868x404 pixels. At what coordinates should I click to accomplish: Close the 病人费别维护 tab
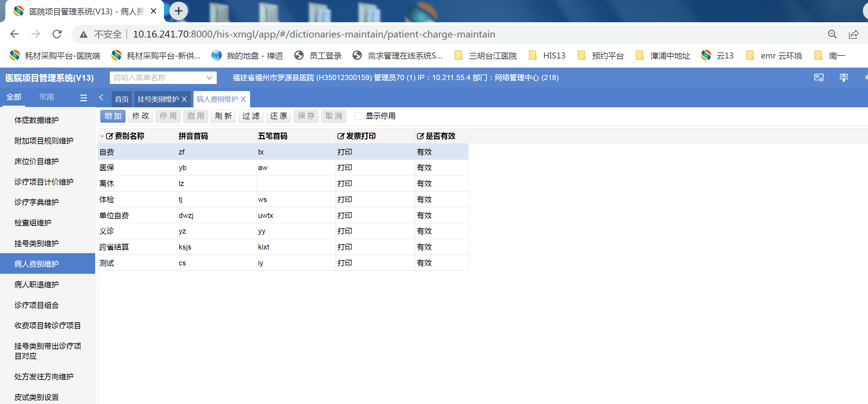(x=243, y=99)
